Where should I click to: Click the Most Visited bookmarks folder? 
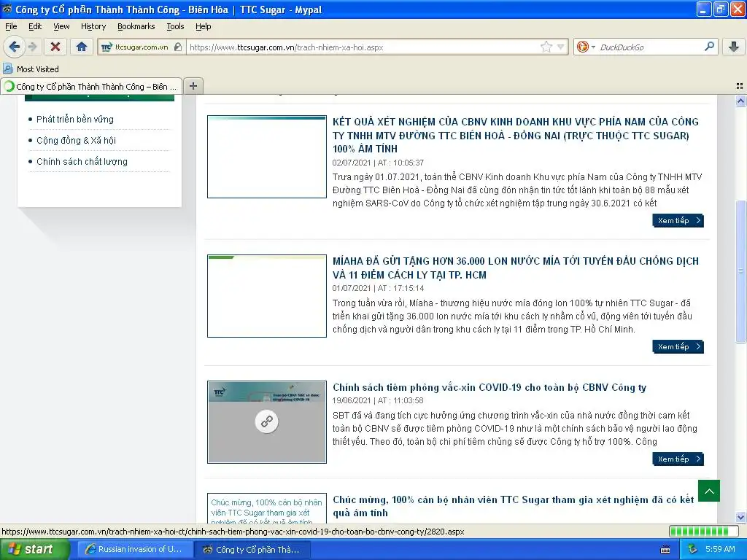pos(31,69)
